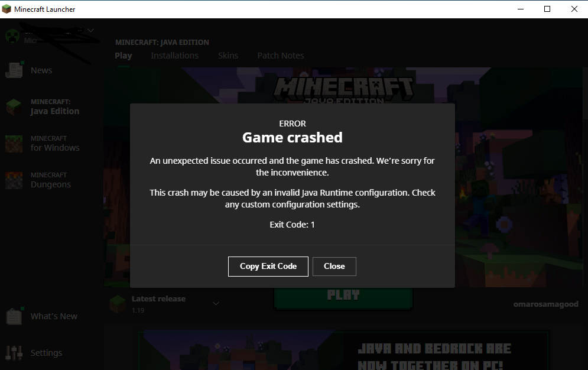This screenshot has width=588, height=370.
Task: Click the Latest release grass block icon
Action: coord(118,304)
